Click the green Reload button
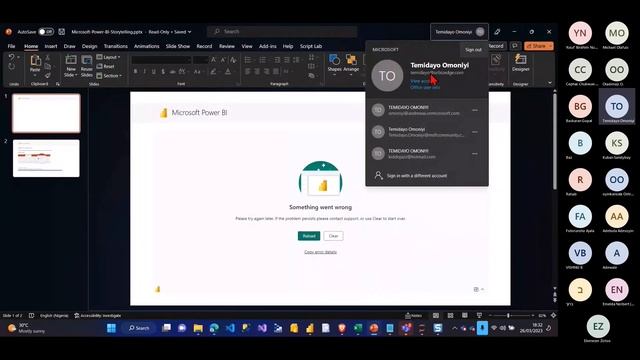The width and height of the screenshot is (640, 360). coord(309,236)
